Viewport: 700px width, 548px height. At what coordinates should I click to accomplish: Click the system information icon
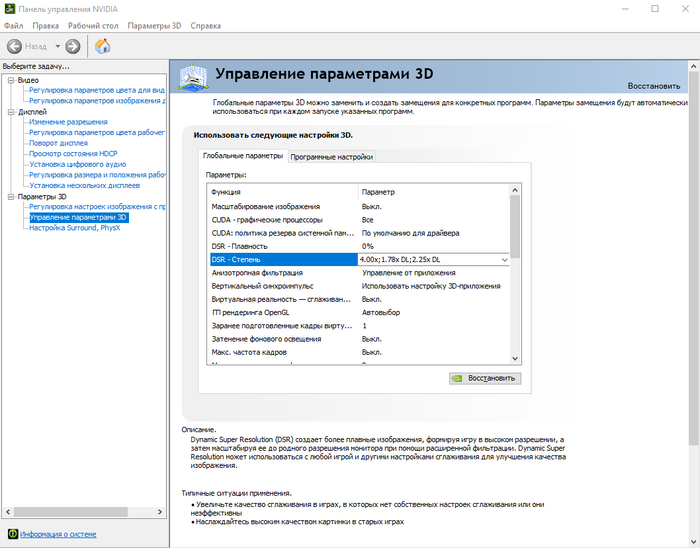tap(12, 534)
